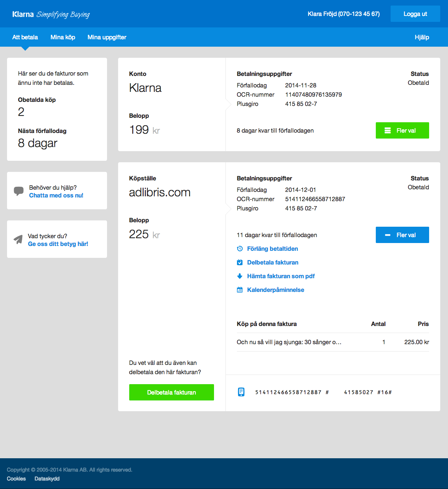Click the user name Klara Fröjd (070-123 45 67)
This screenshot has width=448, height=489.
[344, 14]
